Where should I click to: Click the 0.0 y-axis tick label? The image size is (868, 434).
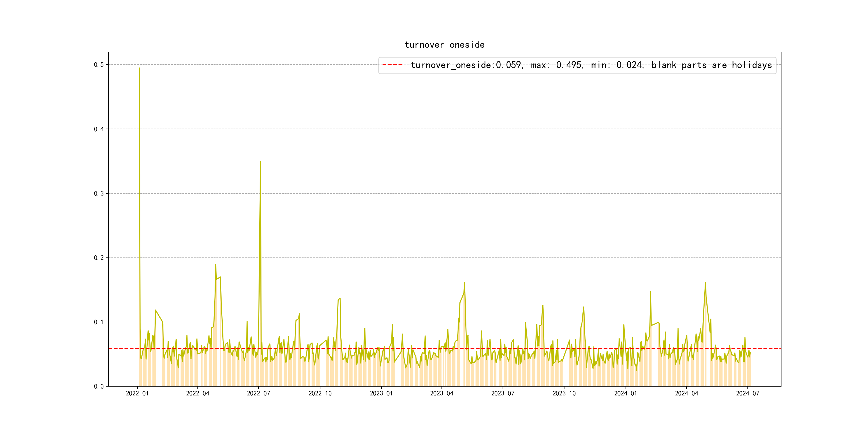(99, 387)
